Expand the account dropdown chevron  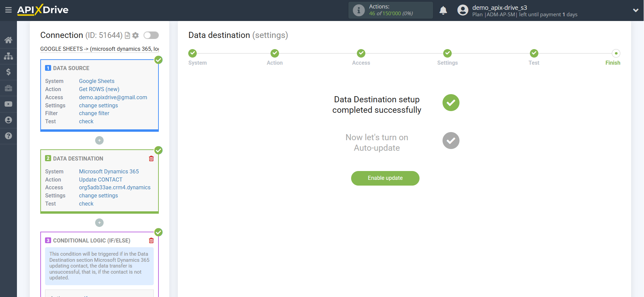click(636, 10)
